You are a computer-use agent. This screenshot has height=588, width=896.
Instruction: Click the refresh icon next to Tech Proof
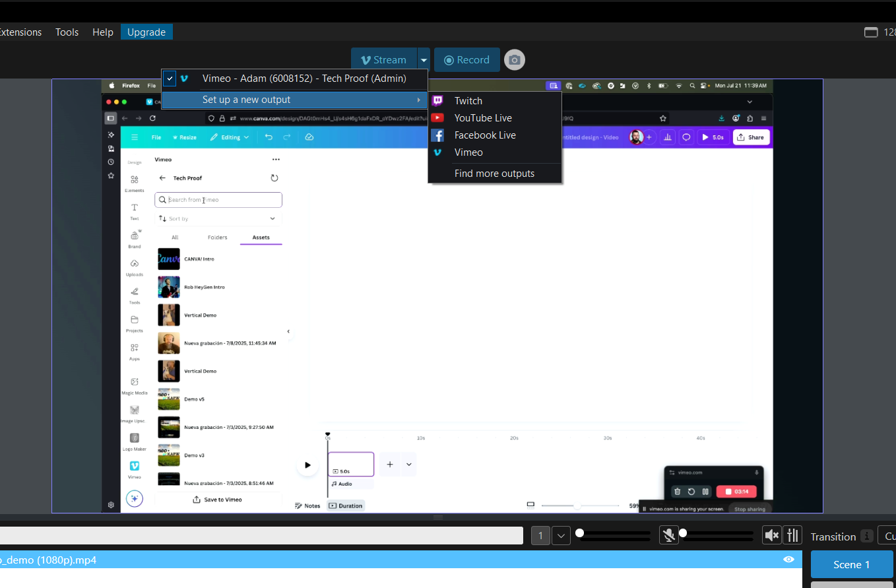[274, 178]
